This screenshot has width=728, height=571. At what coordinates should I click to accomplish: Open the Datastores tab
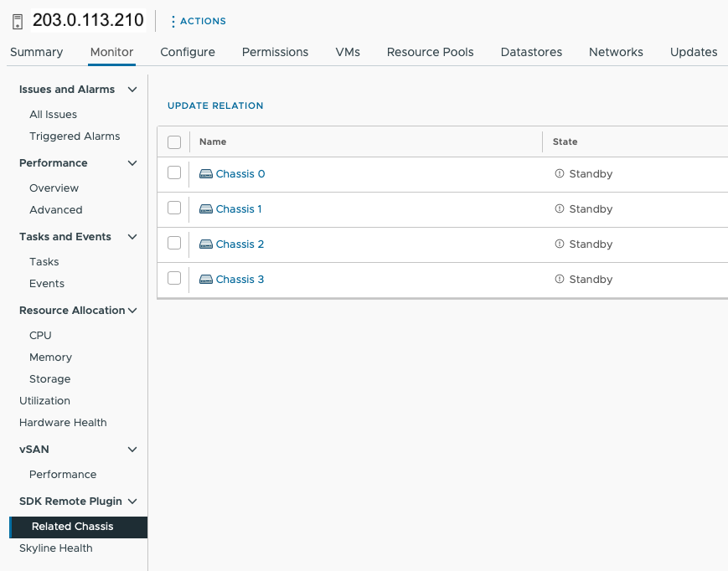click(532, 52)
